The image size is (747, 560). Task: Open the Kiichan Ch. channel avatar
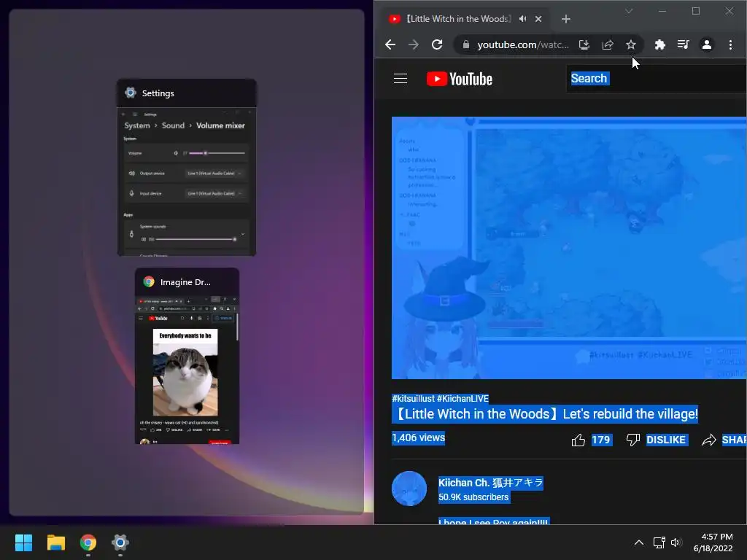409,489
